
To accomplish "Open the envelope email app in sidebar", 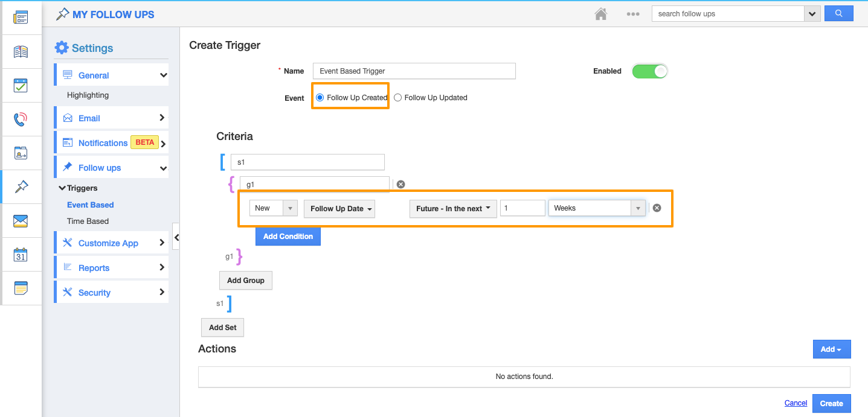I will 21,221.
